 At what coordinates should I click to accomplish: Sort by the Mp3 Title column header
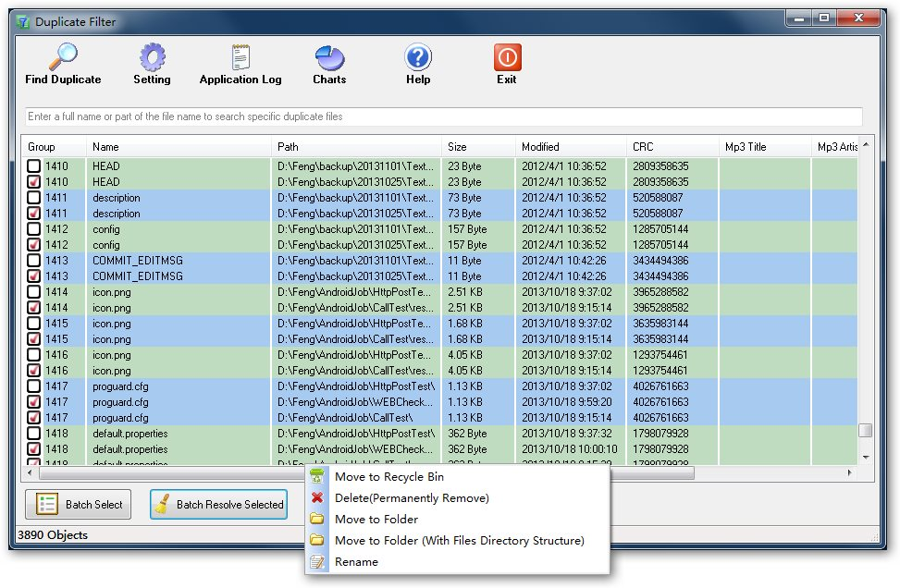pos(765,146)
